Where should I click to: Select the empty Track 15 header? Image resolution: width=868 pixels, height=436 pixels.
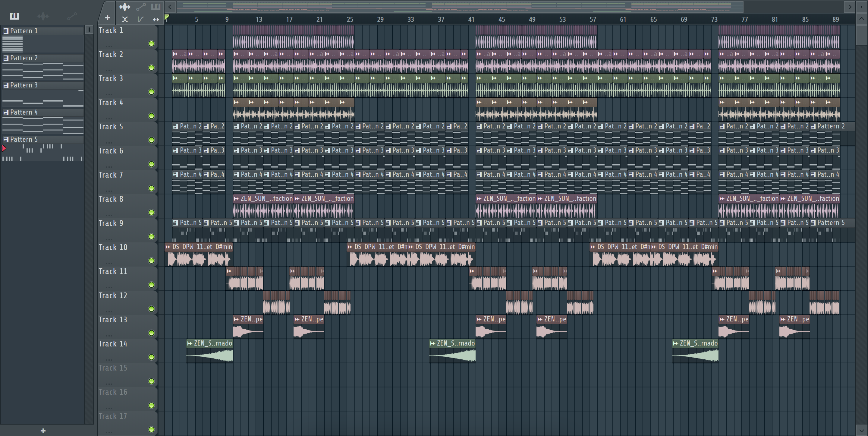127,375
